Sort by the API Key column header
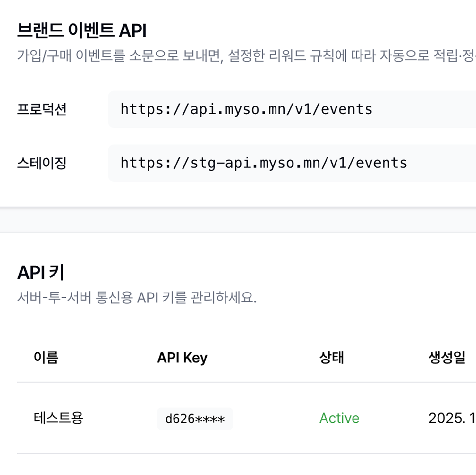The height and width of the screenshot is (475, 476). click(181, 358)
